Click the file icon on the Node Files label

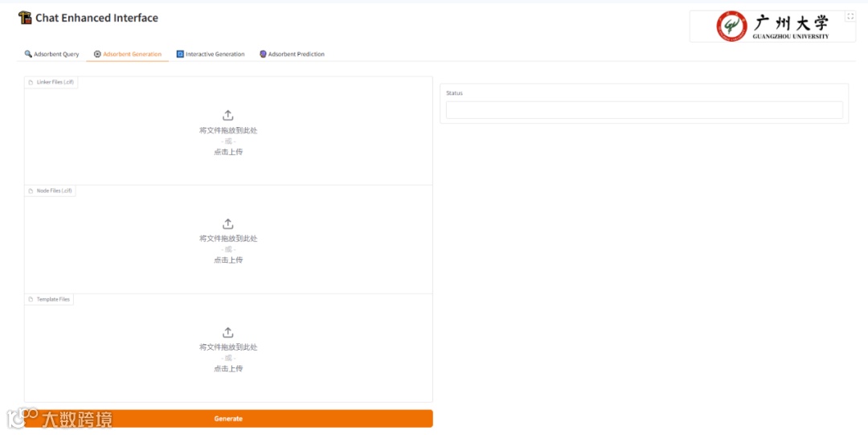point(31,191)
